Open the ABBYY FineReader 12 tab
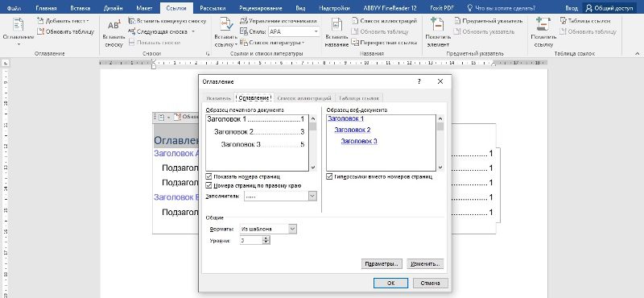Screen dimensions: 644x298 click(390, 8)
